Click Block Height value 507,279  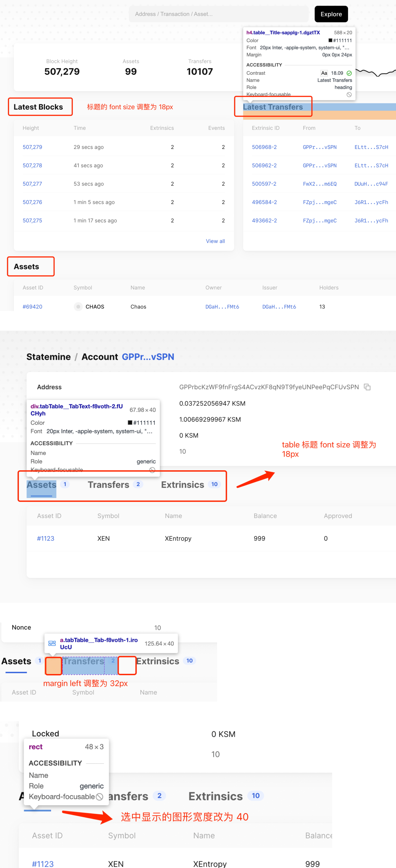pyautogui.click(x=62, y=71)
